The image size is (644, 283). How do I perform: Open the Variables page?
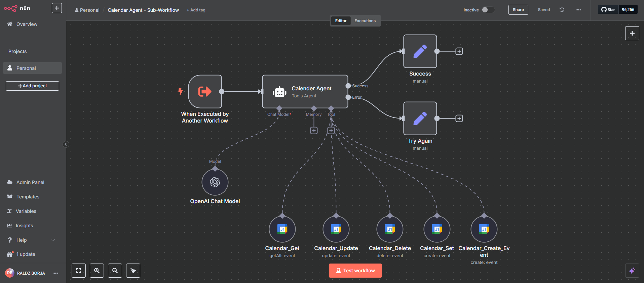[x=26, y=211]
